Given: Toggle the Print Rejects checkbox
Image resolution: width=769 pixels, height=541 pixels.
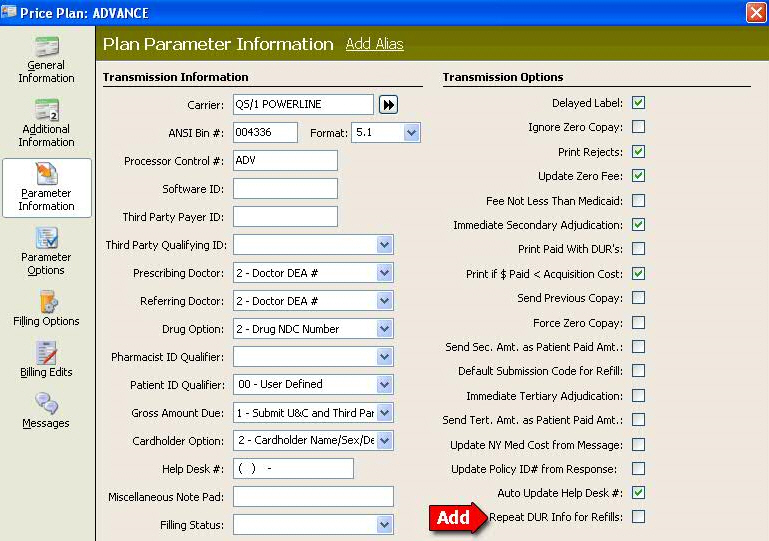Looking at the screenshot, I should pos(638,152).
